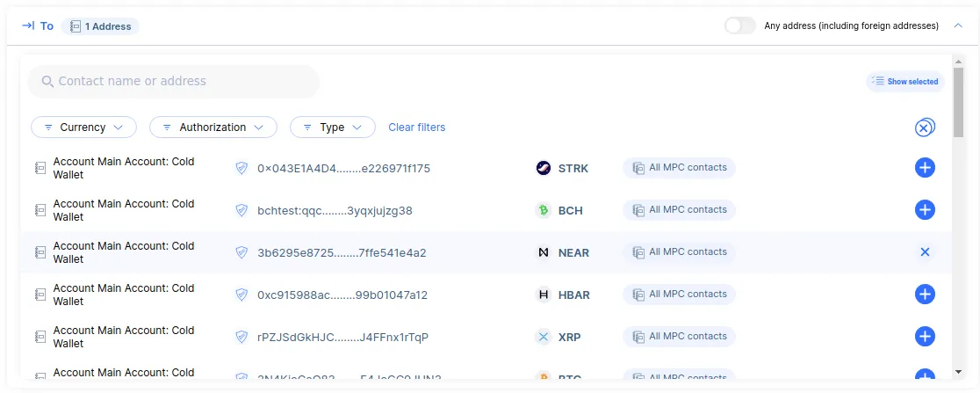This screenshot has width=980, height=393.
Task: Click shield icon beside 3b6295e8725 address
Action: tap(241, 253)
